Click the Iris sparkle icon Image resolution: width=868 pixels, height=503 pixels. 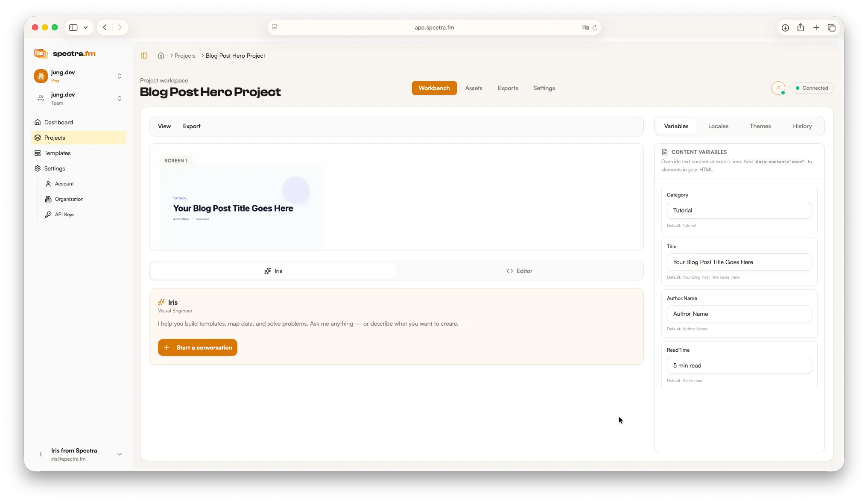pos(161,302)
